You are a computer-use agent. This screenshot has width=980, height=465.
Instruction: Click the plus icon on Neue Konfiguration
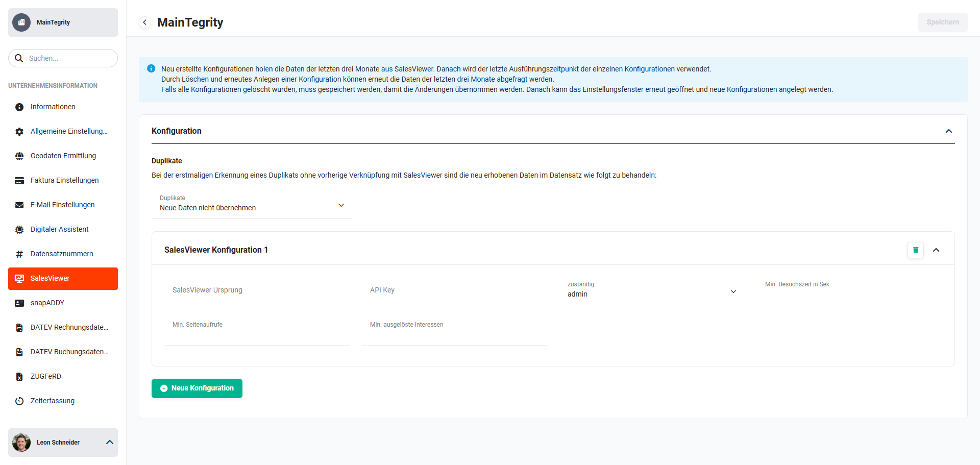click(164, 388)
